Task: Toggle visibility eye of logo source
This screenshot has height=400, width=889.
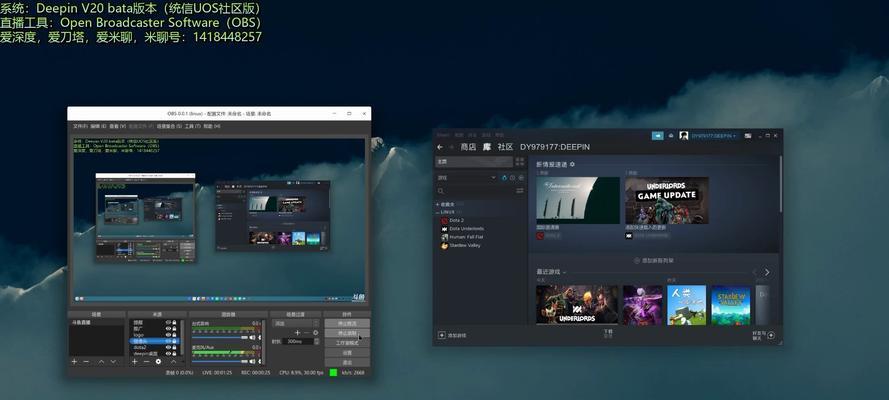Action: coord(168,335)
